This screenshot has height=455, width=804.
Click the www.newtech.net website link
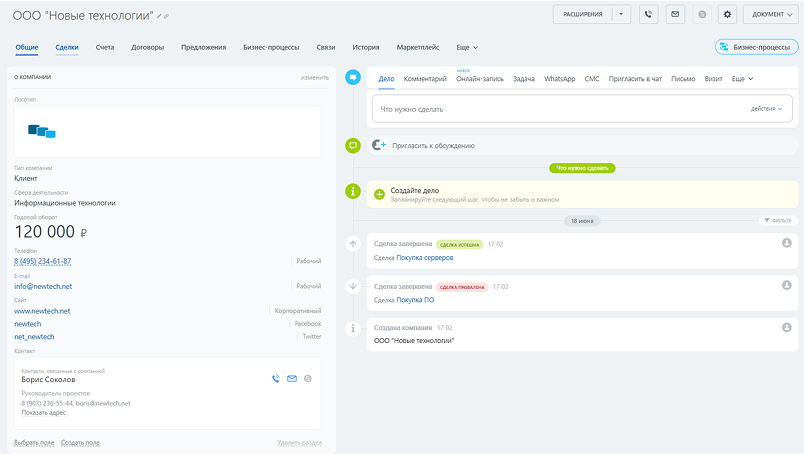click(42, 311)
